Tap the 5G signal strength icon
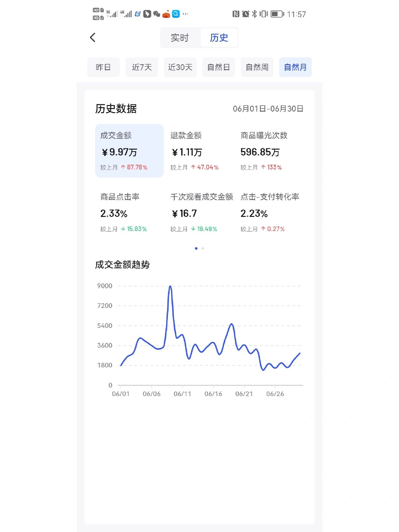This screenshot has width=399, height=532. [112, 14]
